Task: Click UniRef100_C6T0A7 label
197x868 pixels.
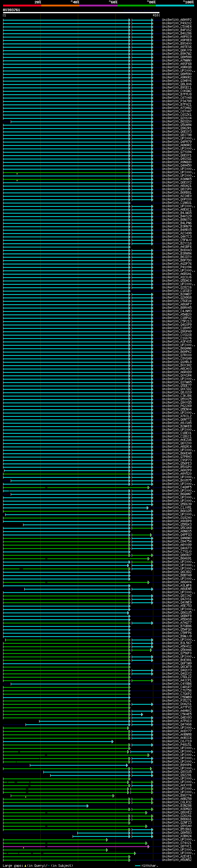Action: point(176,111)
